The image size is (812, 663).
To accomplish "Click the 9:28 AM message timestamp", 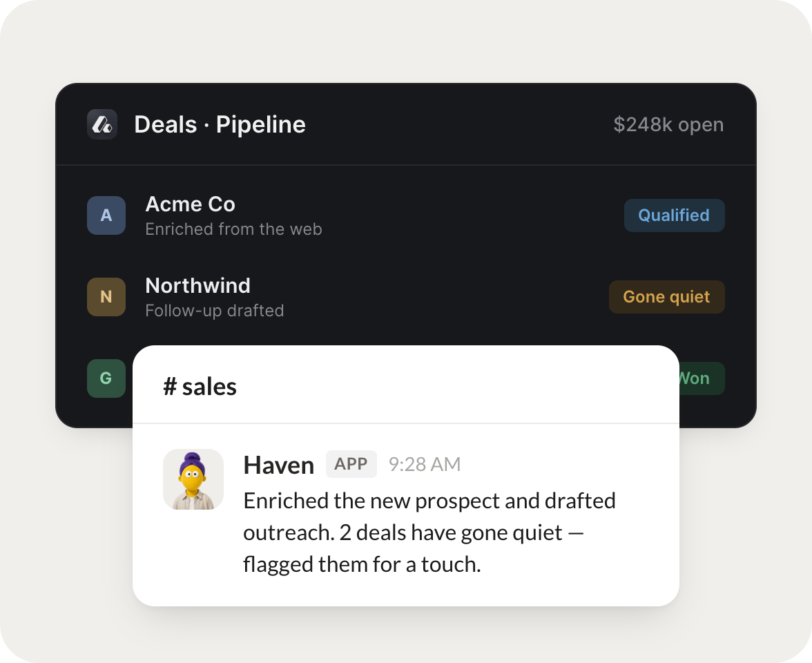I will coord(425,464).
